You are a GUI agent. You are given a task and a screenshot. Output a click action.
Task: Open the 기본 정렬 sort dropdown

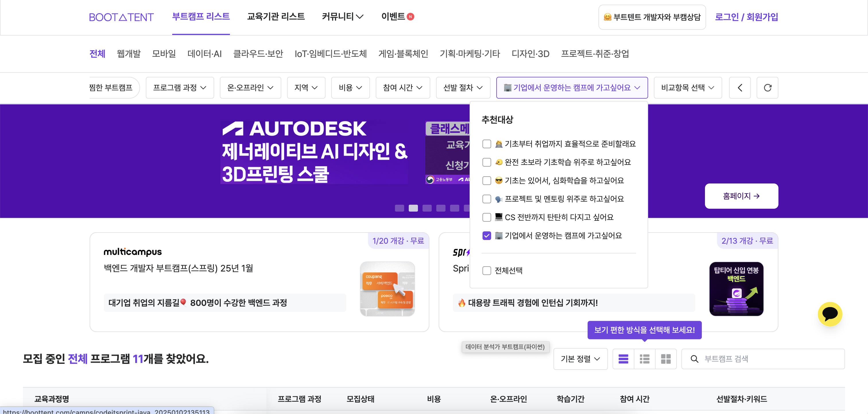click(x=580, y=359)
